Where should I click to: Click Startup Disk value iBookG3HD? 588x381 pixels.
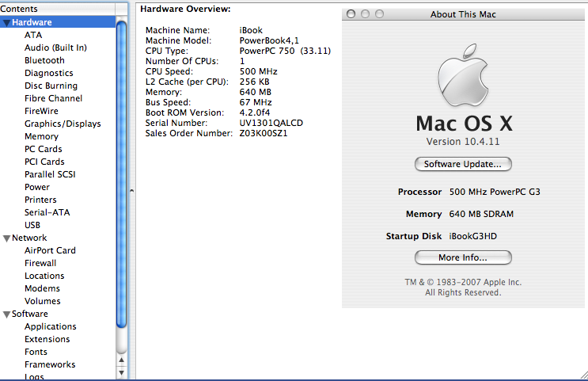[473, 236]
